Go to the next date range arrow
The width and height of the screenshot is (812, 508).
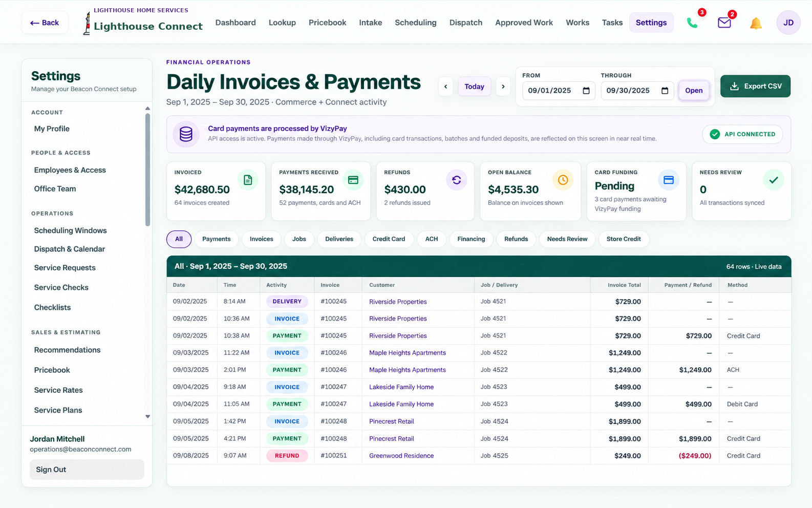pos(503,87)
